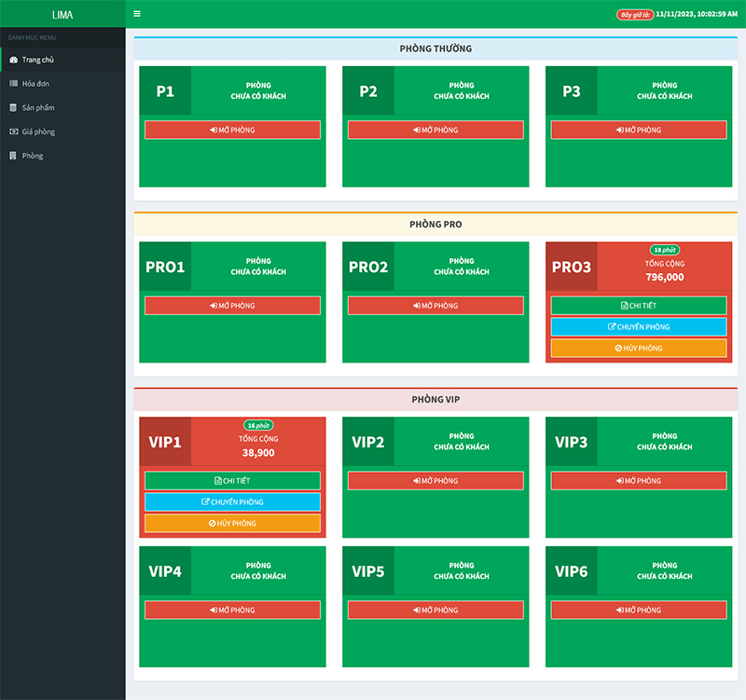Viewport: 746px width, 700px height.
Task: Open room VIP3 with Mở Phòng
Action: click(x=639, y=481)
